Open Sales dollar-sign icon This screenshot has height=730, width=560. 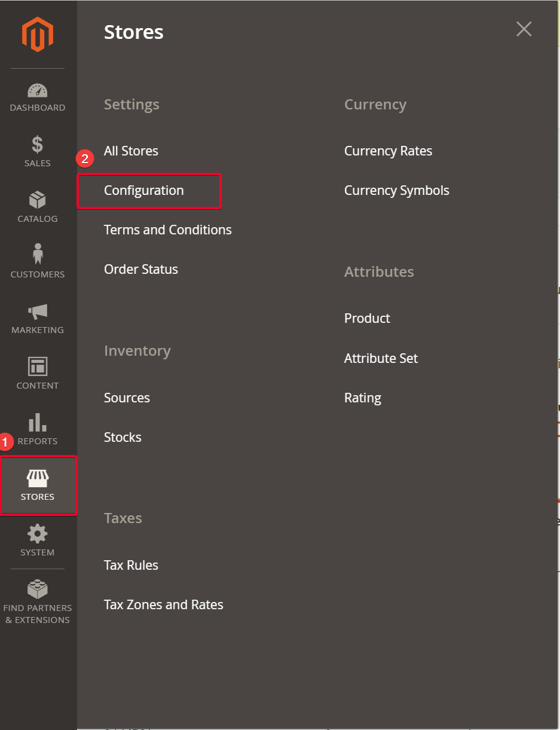pyautogui.click(x=38, y=145)
